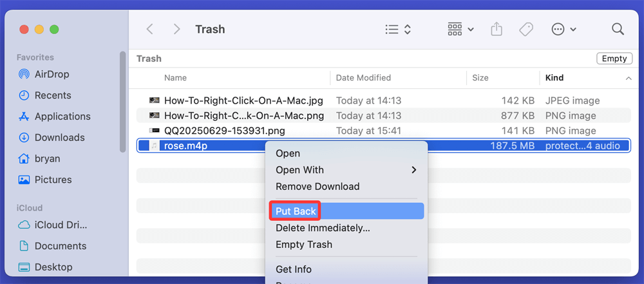Click the red close window button
Screen dimensions: 644x284
24,29
